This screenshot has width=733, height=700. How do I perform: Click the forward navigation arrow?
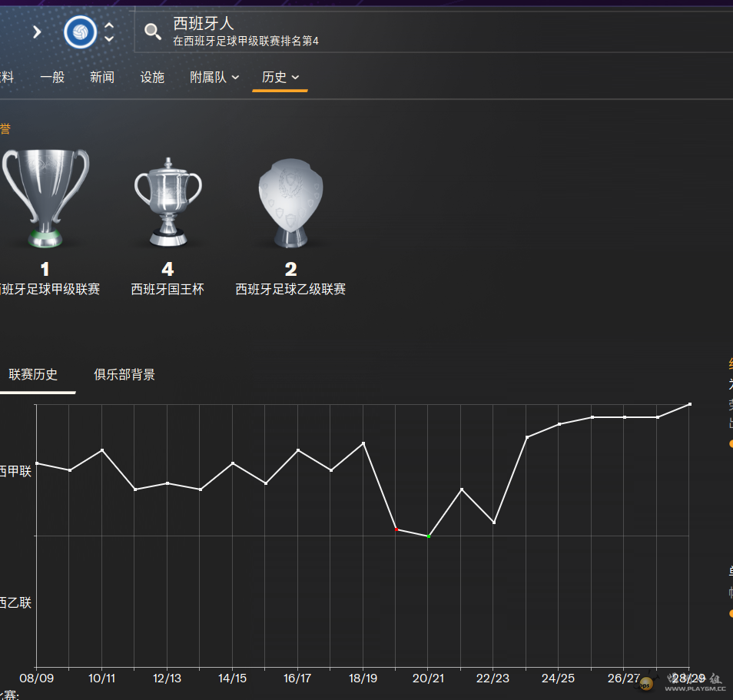[37, 32]
